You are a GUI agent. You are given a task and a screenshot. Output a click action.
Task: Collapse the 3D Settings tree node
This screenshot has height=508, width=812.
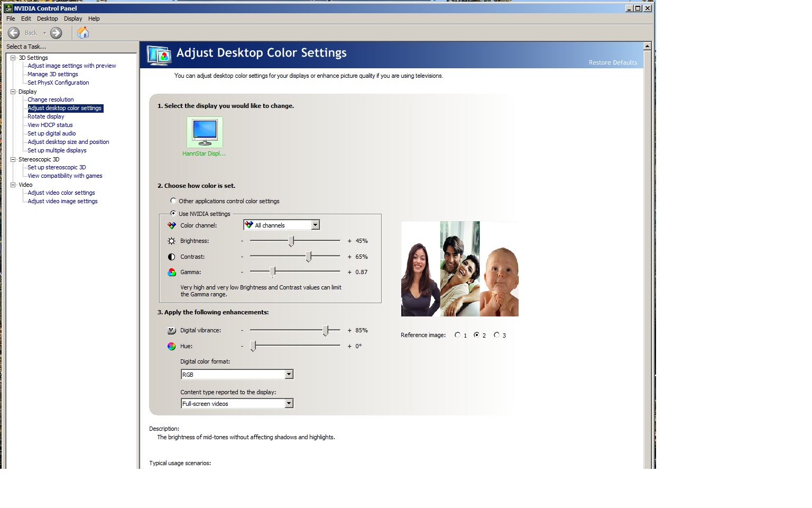tap(13, 58)
